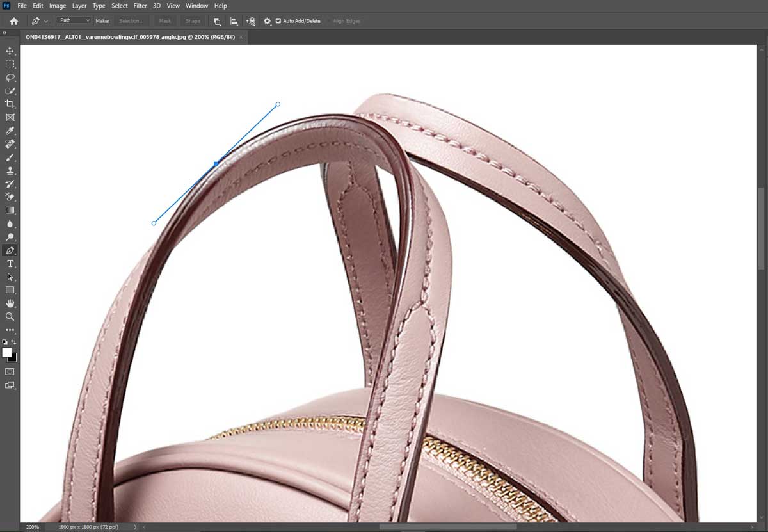Select the Horizontal Type tool
This screenshot has width=768, height=532.
tap(10, 263)
